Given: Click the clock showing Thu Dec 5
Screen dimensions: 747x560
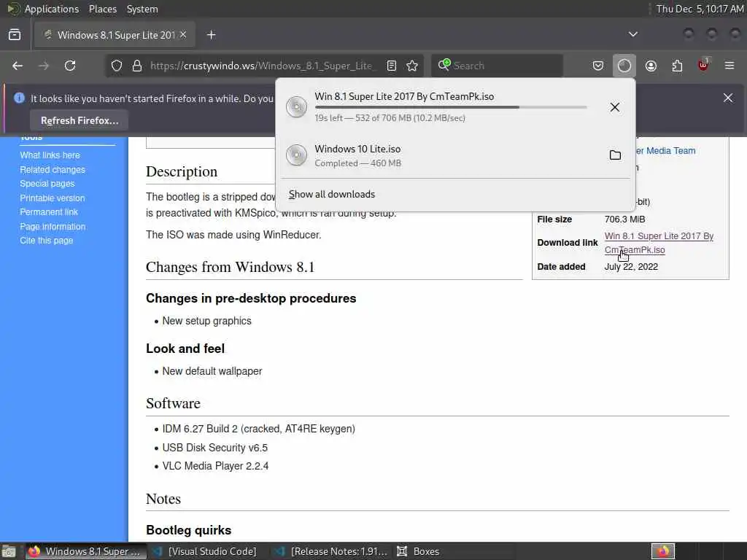Looking at the screenshot, I should pos(700,9).
